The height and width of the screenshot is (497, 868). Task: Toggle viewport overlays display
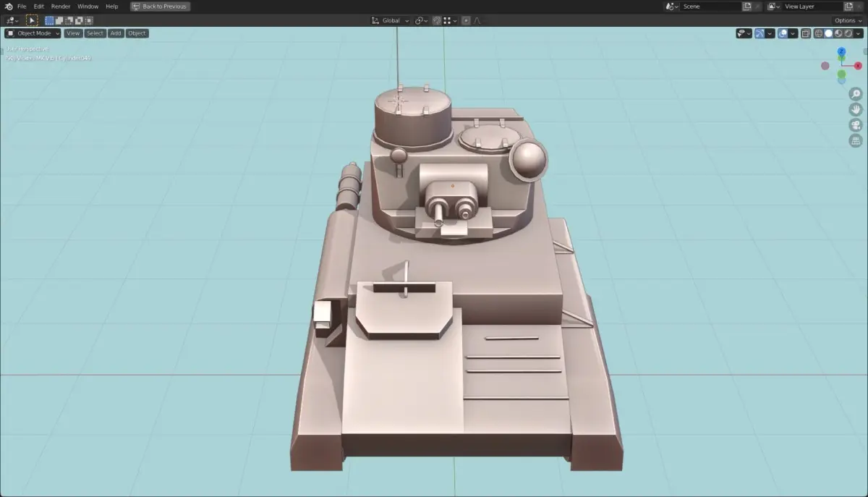tap(783, 33)
